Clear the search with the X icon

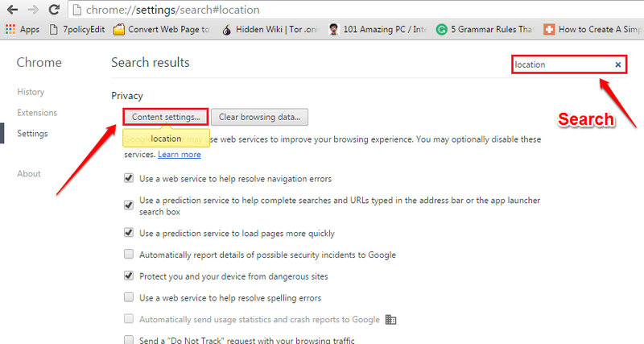(617, 64)
